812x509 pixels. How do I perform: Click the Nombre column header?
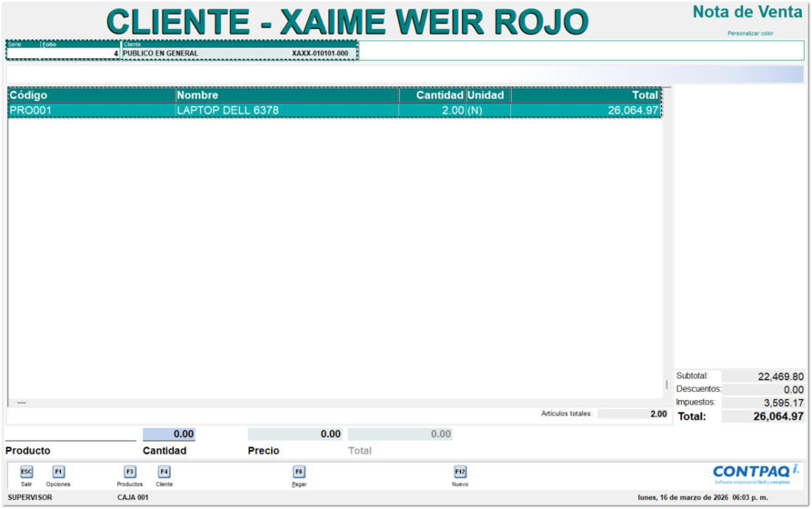[287, 95]
